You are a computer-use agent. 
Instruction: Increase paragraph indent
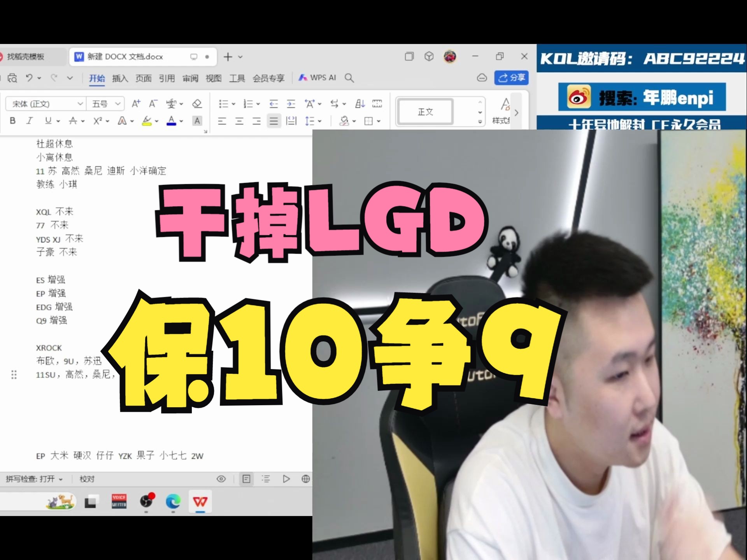(x=291, y=103)
